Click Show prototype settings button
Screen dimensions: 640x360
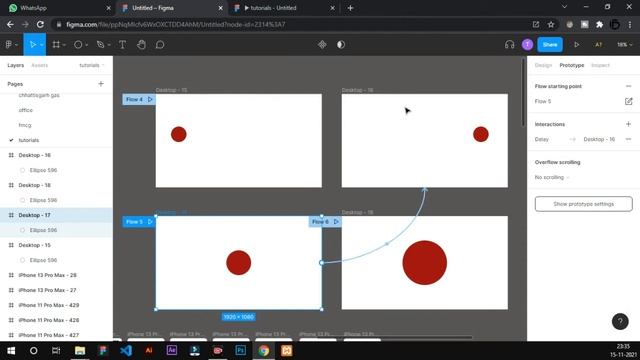tap(583, 204)
